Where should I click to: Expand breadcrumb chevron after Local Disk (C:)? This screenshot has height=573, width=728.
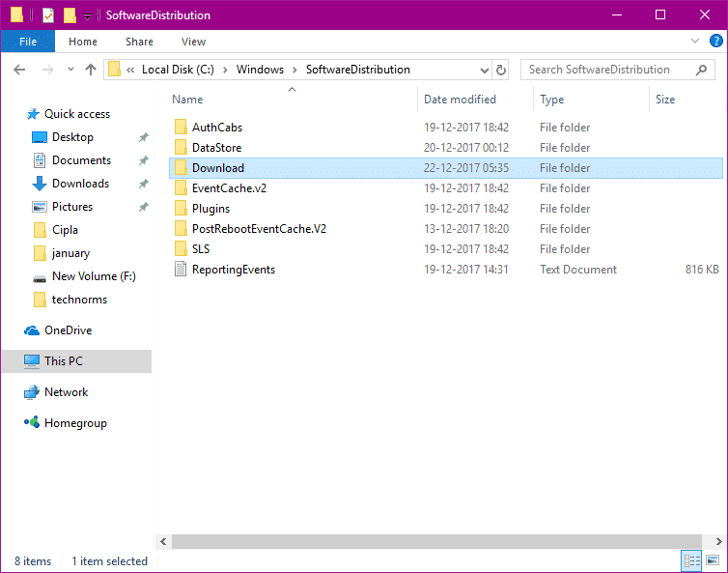225,70
